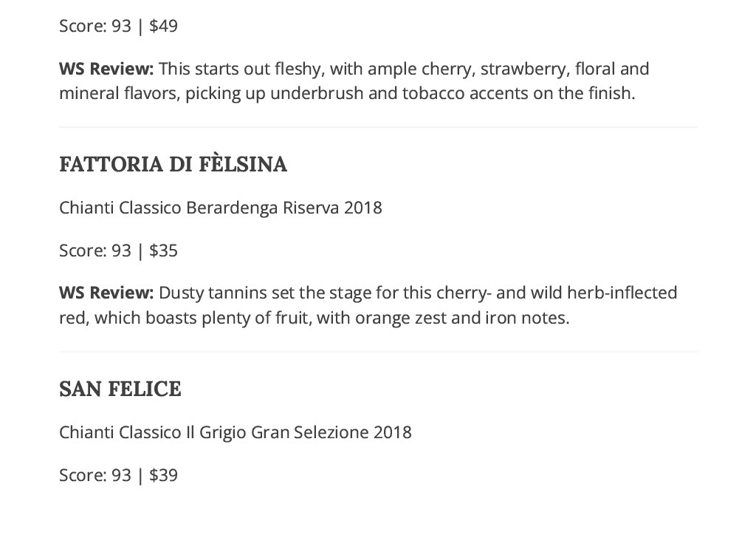This screenshot has height=535, width=756.
Task: Click the $35 price for Fèlsina
Action: pyautogui.click(x=163, y=251)
